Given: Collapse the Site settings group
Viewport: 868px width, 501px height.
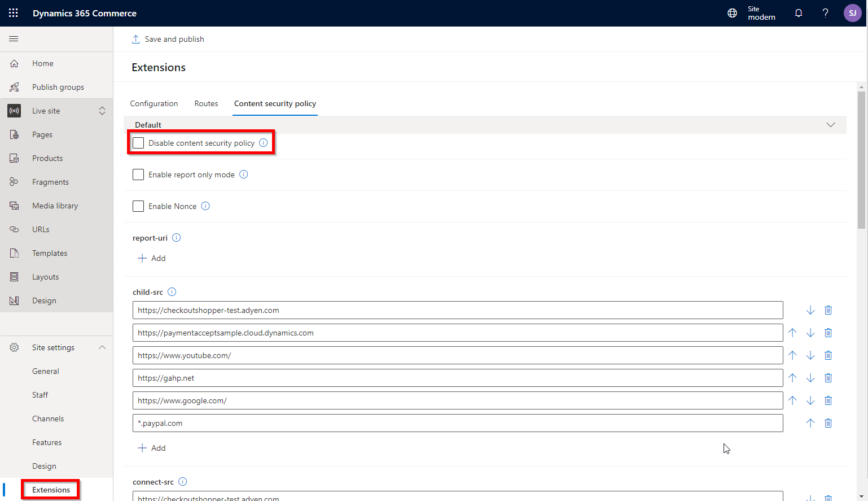Looking at the screenshot, I should tap(102, 347).
